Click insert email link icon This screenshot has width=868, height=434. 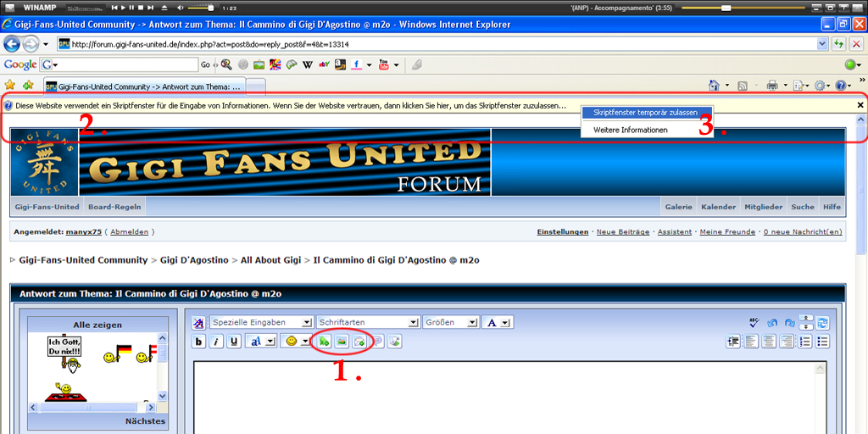pos(359,342)
